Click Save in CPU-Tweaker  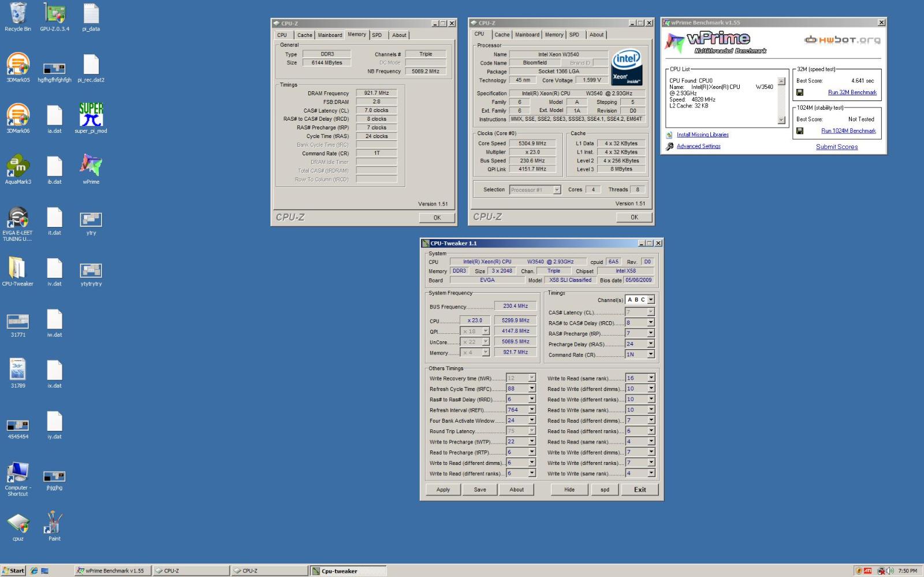tap(480, 489)
